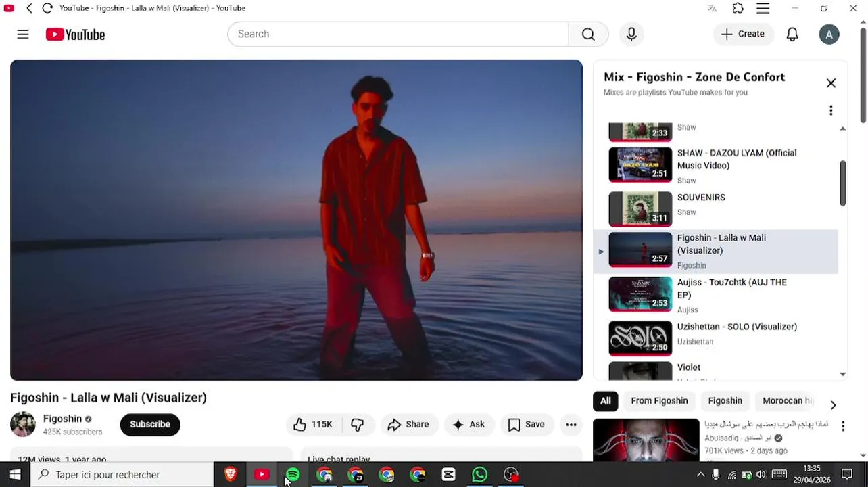The image size is (868, 487).
Task: Open the Ask AI button
Action: pos(468,424)
